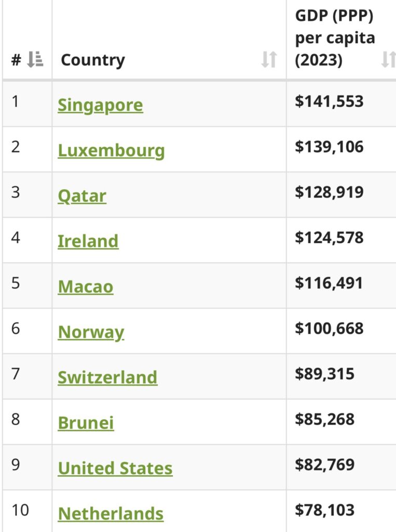Image resolution: width=396 pixels, height=532 pixels.
Task: Select the $100,668 value for Norway
Action: [329, 328]
